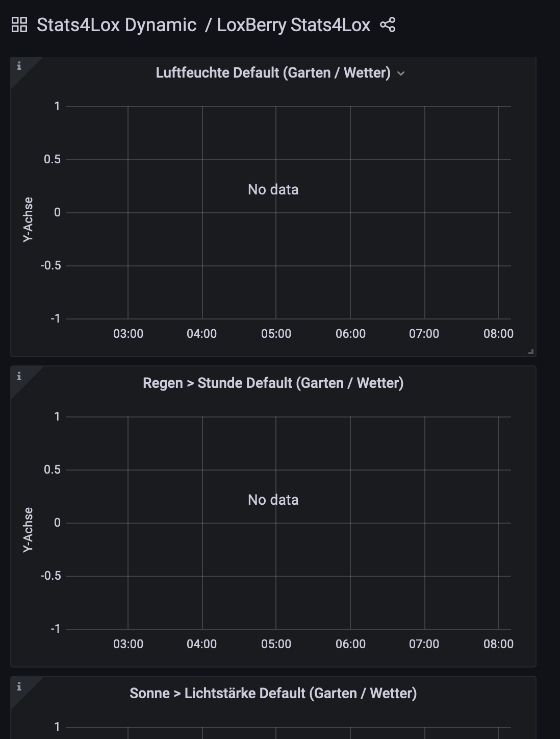Expand the chevron beside Luftfeuchte Default title

[401, 73]
